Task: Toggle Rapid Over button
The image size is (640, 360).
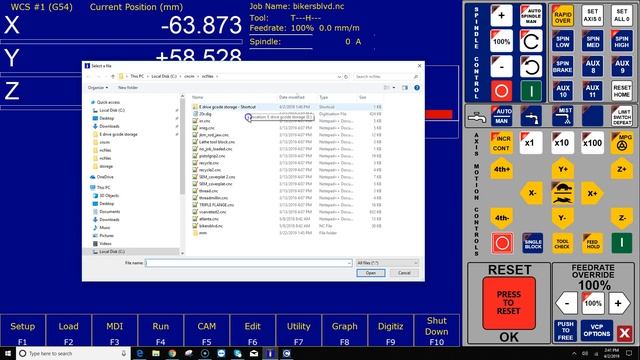Action: [562, 16]
